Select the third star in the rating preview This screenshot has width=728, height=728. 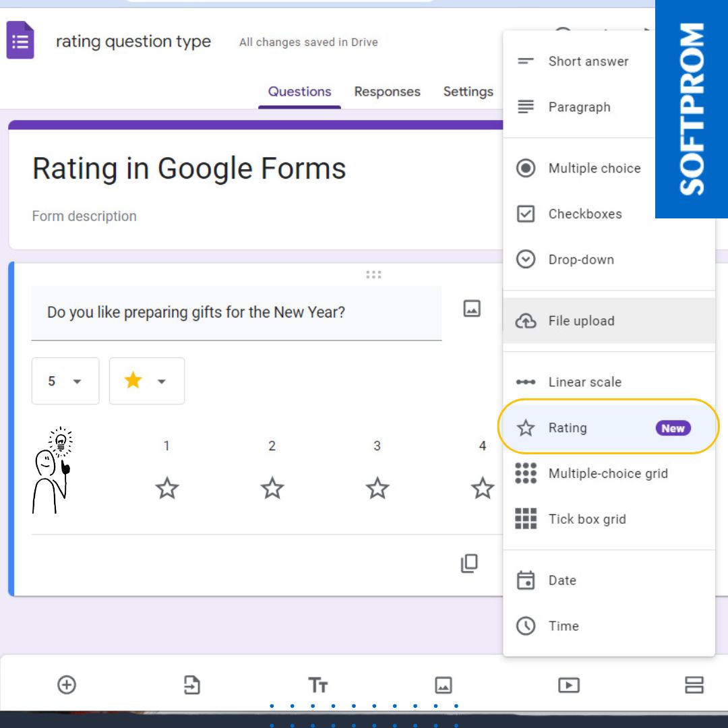(x=377, y=487)
